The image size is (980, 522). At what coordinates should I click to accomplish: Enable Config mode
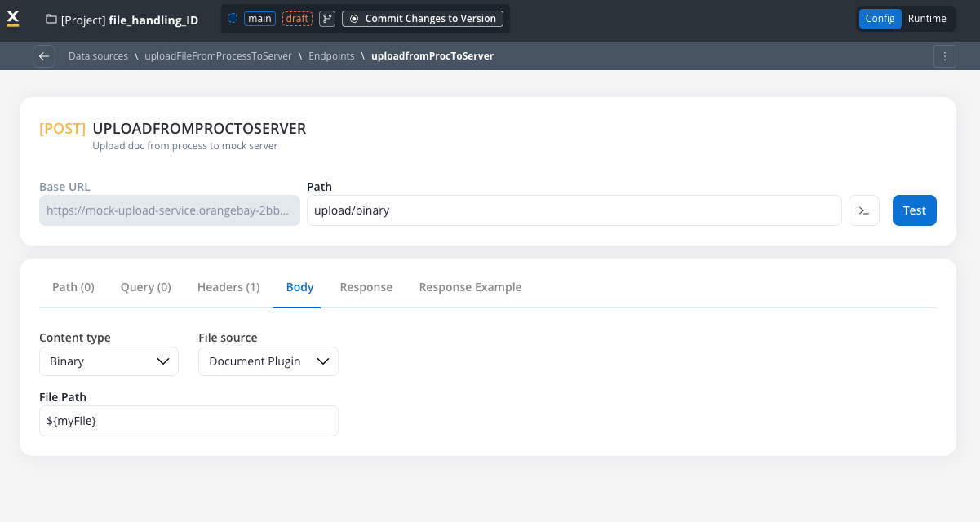point(880,18)
